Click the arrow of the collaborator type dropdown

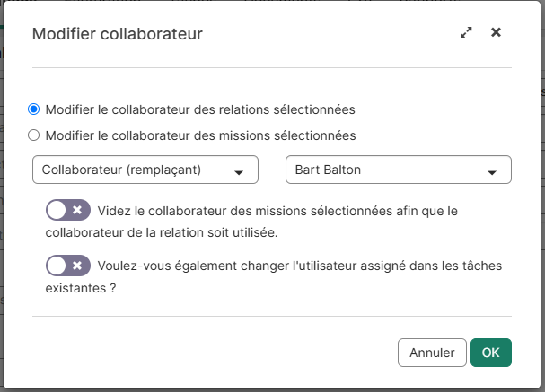coord(239,171)
